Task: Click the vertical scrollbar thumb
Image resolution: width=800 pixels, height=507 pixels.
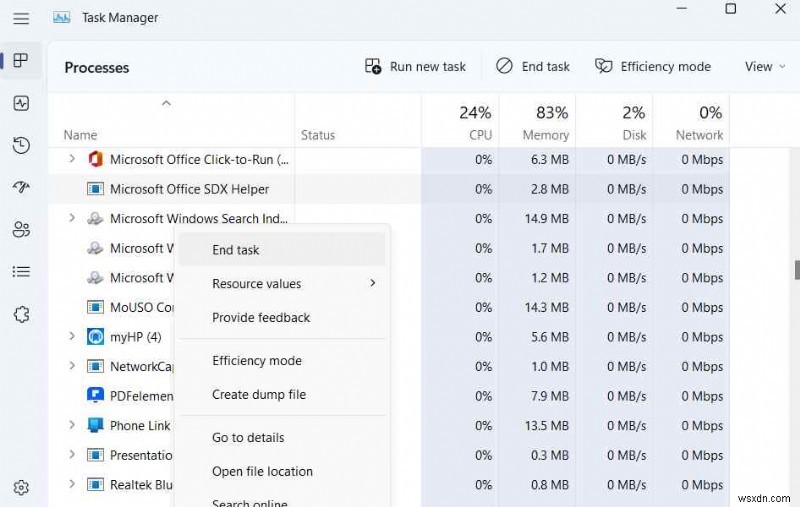Action: click(797, 270)
